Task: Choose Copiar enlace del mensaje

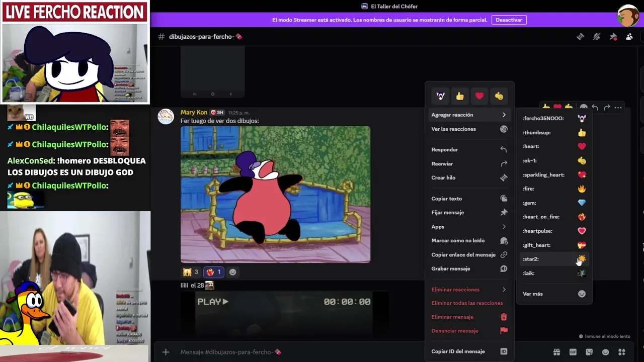Action: coord(469,255)
